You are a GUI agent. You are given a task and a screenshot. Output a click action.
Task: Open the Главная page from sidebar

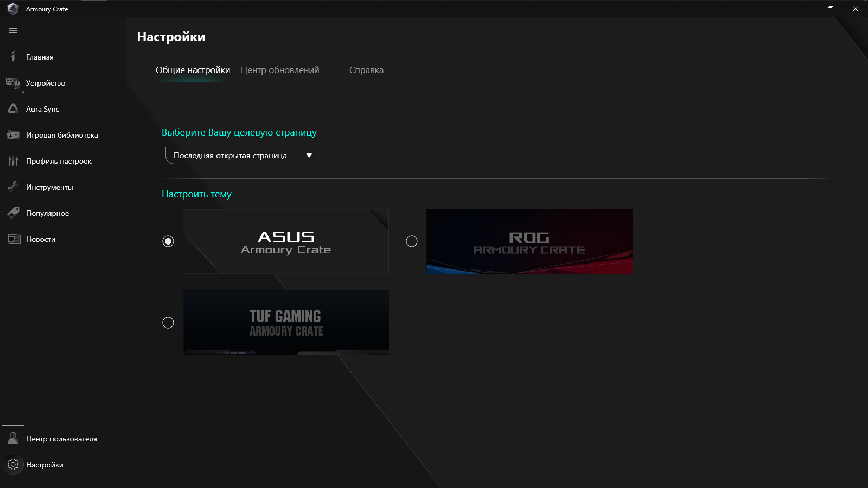(x=40, y=56)
